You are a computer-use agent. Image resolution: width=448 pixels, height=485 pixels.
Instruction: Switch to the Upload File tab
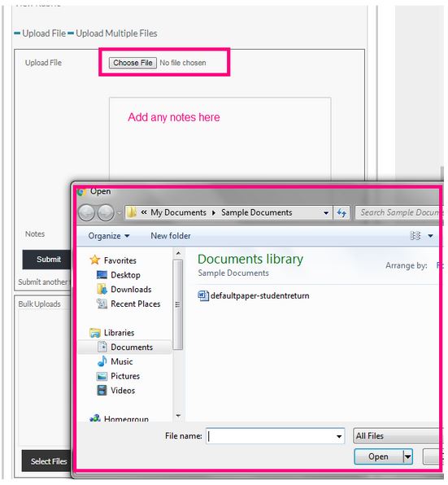[44, 33]
